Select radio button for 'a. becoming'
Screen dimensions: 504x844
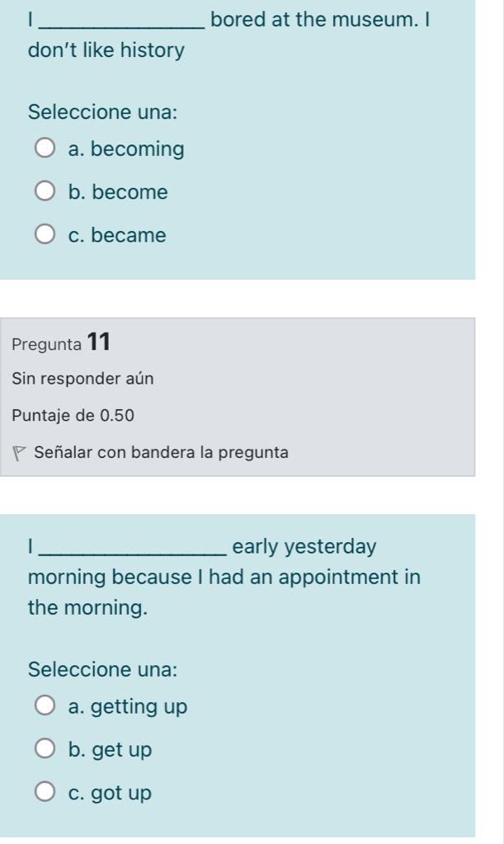pos(45,149)
